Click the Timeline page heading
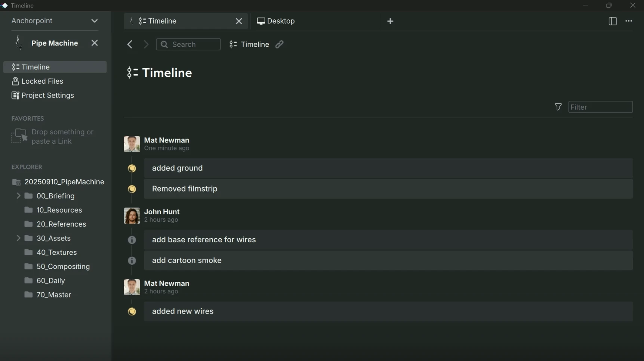 point(167,73)
